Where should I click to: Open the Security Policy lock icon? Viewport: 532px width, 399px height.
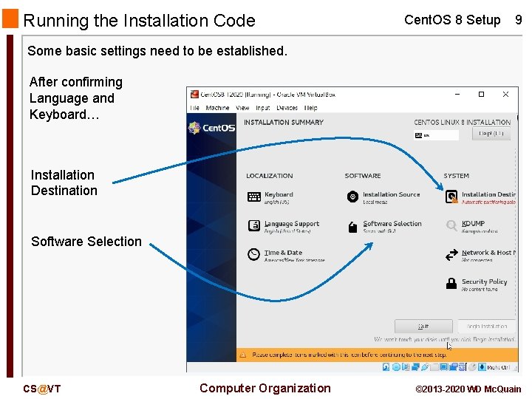451,283
